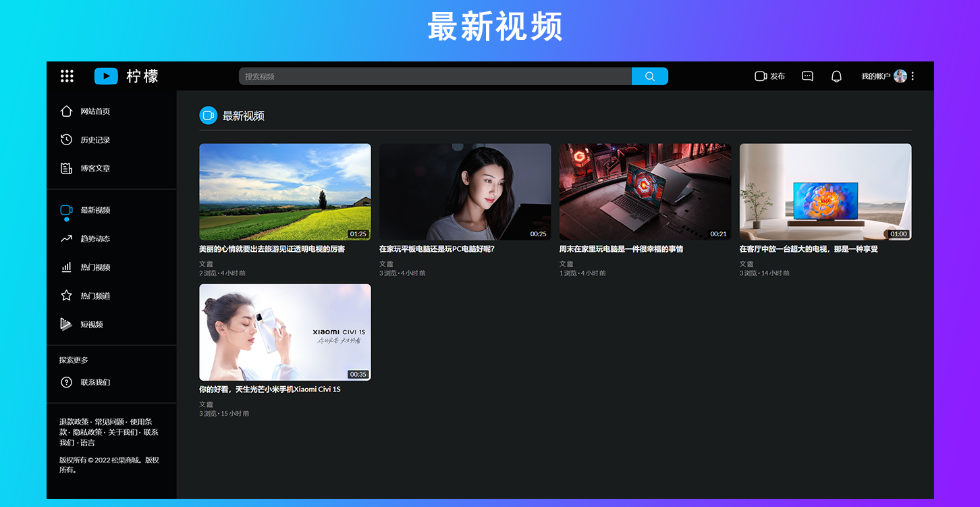Click the 3 浏览 · 14 小时前 text
Screen dimensions: 980x507
[x=765, y=273]
